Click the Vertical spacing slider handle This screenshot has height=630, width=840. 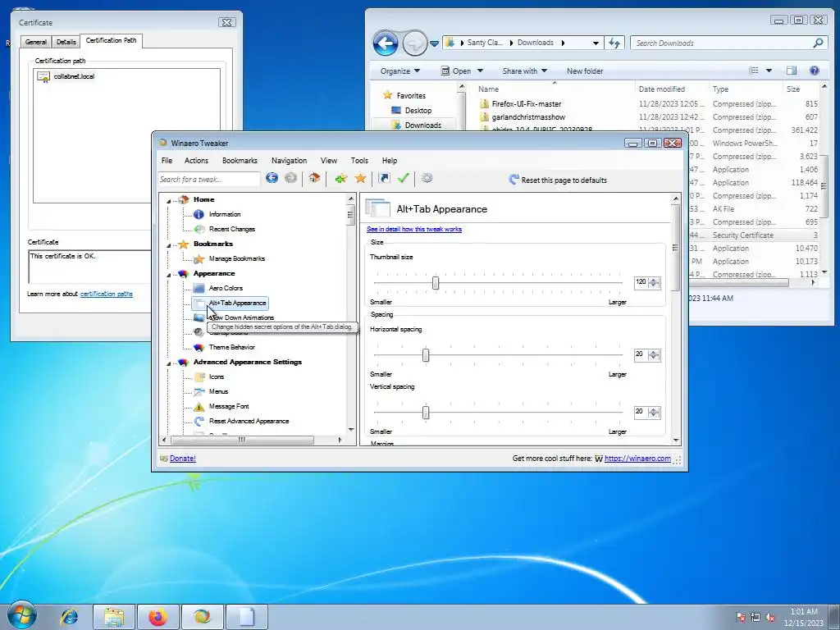coord(426,413)
